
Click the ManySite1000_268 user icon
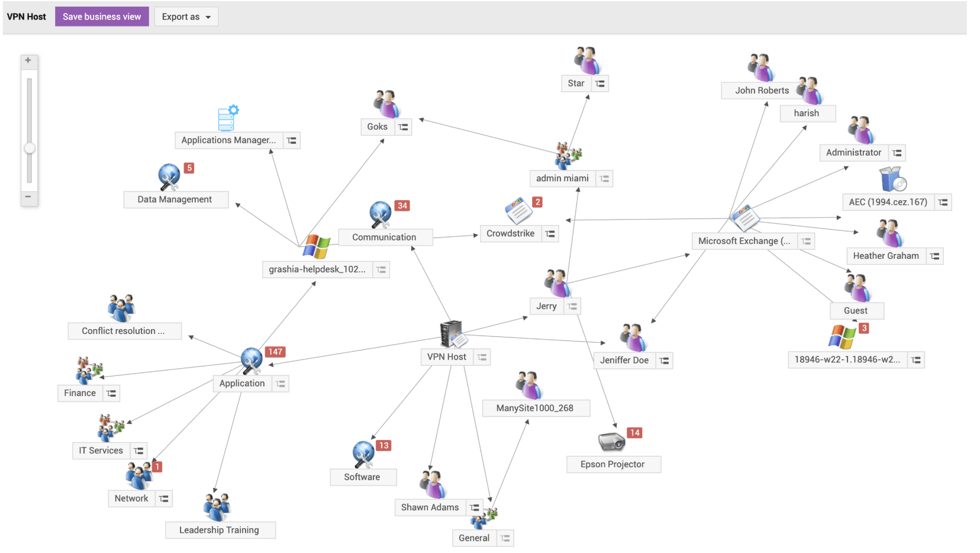coord(529,385)
